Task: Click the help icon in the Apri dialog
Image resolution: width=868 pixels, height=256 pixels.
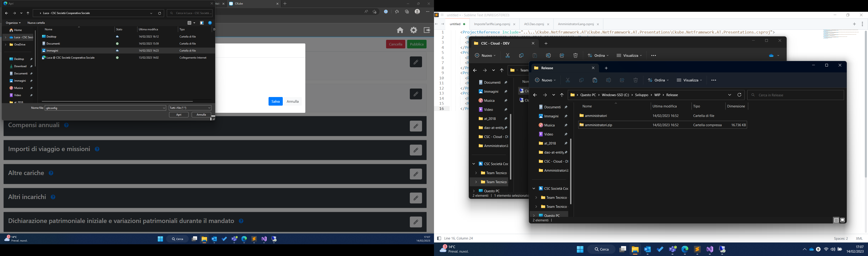Action: [x=210, y=23]
